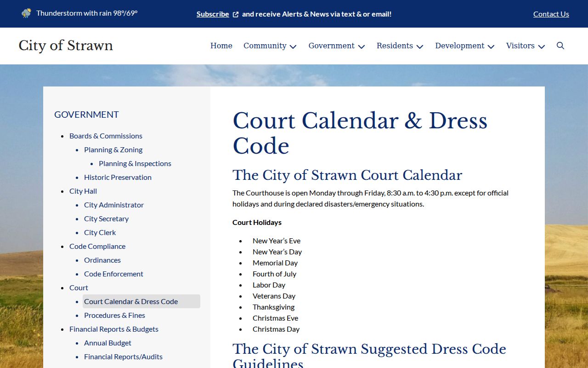This screenshot has width=588, height=368.
Task: Click Christmas Eve in holidays list
Action: click(275, 318)
